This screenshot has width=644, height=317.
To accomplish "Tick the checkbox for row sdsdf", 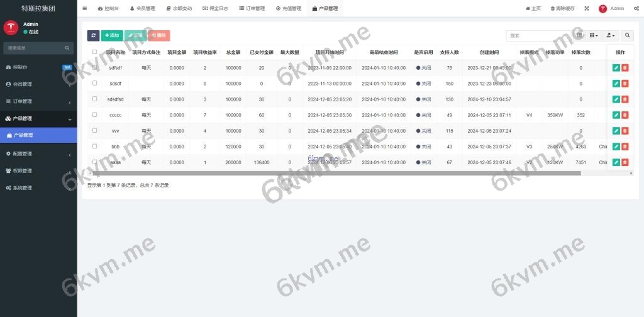I will click(x=95, y=83).
